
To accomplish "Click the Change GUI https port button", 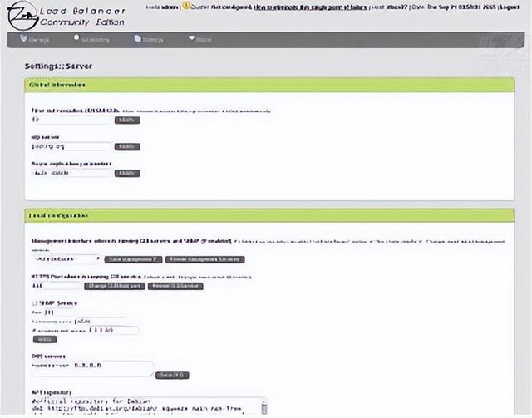I will (x=115, y=286).
